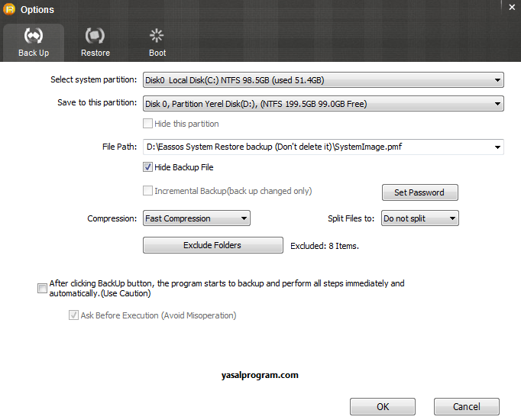Open the Fast Compression dropdown
Viewport: 521px width, 420px height.
pyautogui.click(x=244, y=218)
